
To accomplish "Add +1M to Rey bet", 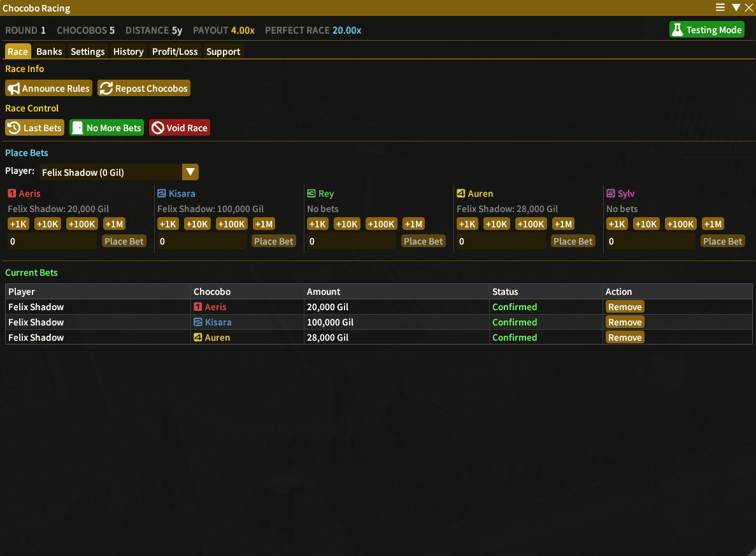I will (x=414, y=224).
